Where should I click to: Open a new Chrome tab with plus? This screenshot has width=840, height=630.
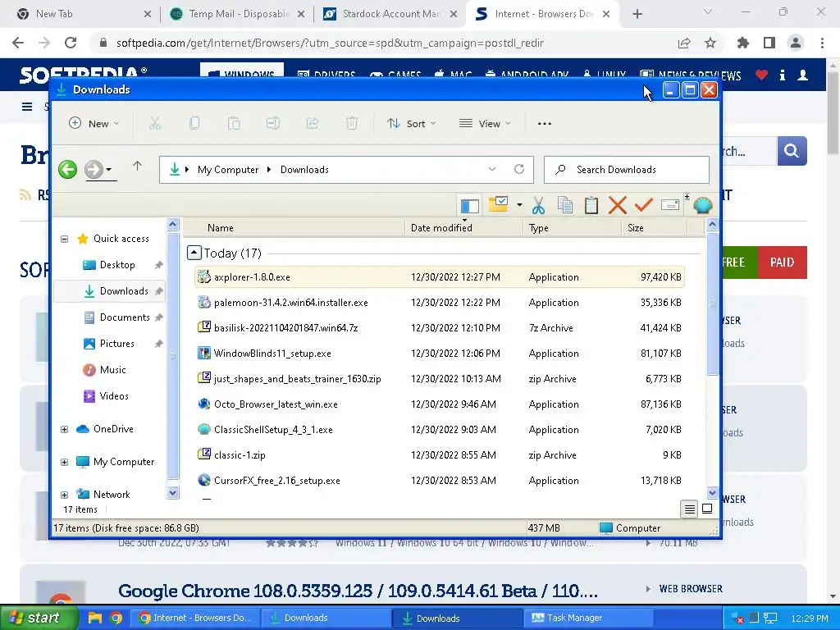(637, 14)
